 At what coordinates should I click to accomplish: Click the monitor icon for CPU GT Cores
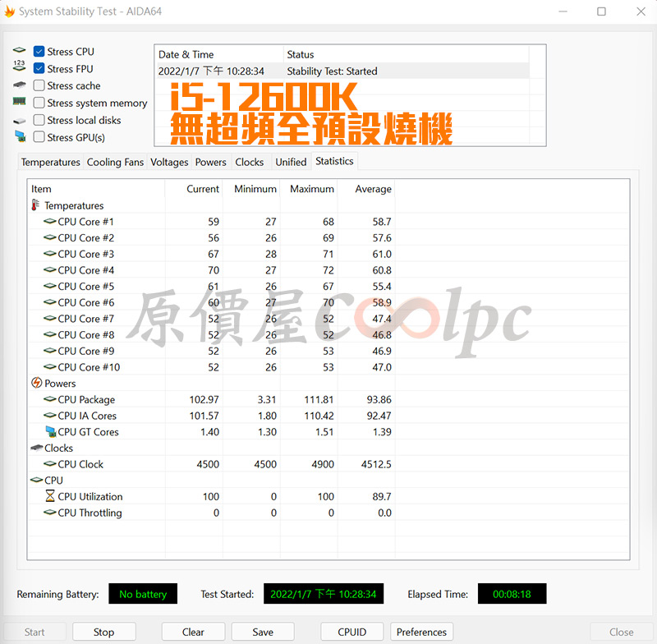tap(49, 431)
